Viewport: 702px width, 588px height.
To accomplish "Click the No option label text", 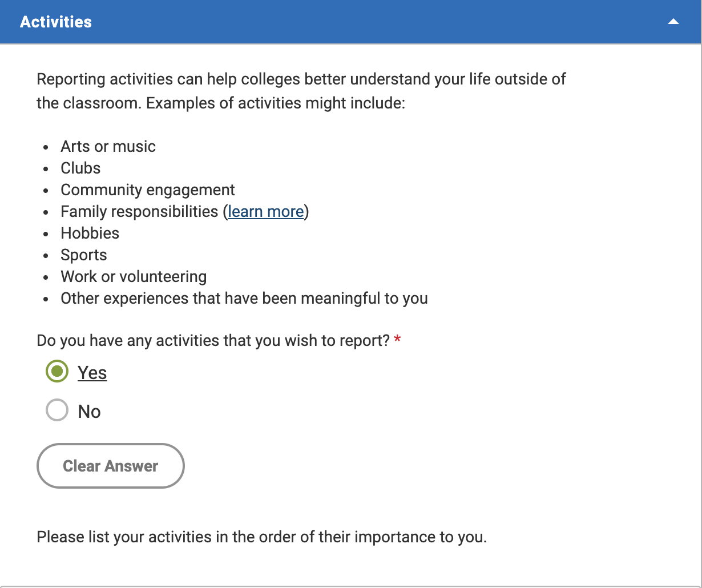I will click(x=90, y=412).
